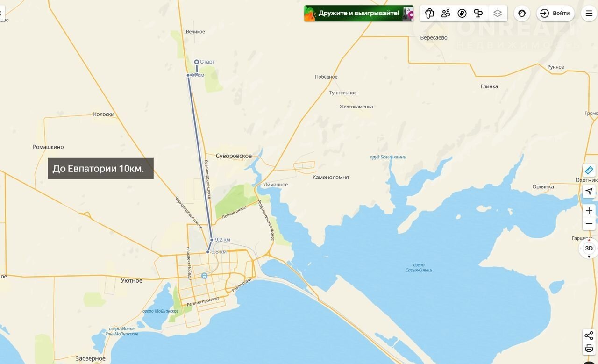The width and height of the screenshot is (598, 364).
Task: Select the ruler measurement tool
Action: click(589, 170)
